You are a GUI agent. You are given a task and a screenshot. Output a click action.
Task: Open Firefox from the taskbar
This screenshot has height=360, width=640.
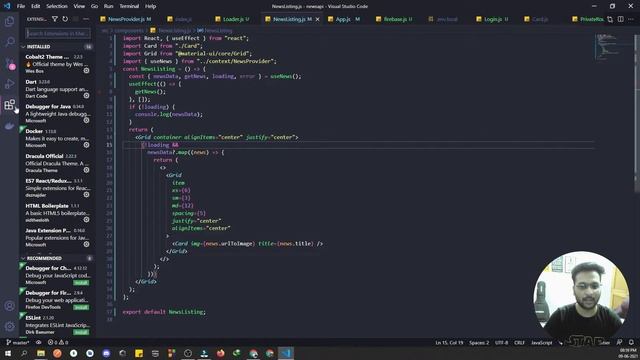click(x=220, y=353)
